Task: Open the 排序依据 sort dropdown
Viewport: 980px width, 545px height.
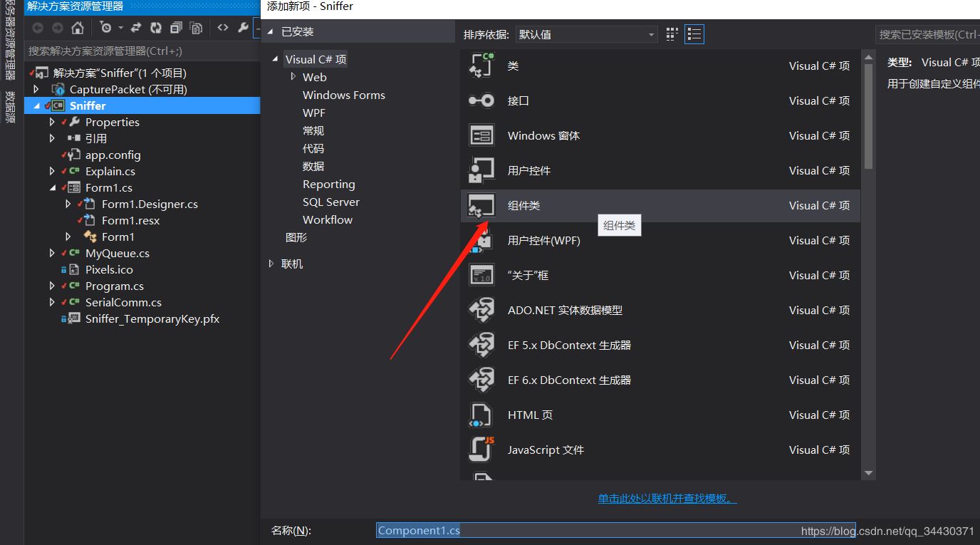Action: [x=585, y=34]
